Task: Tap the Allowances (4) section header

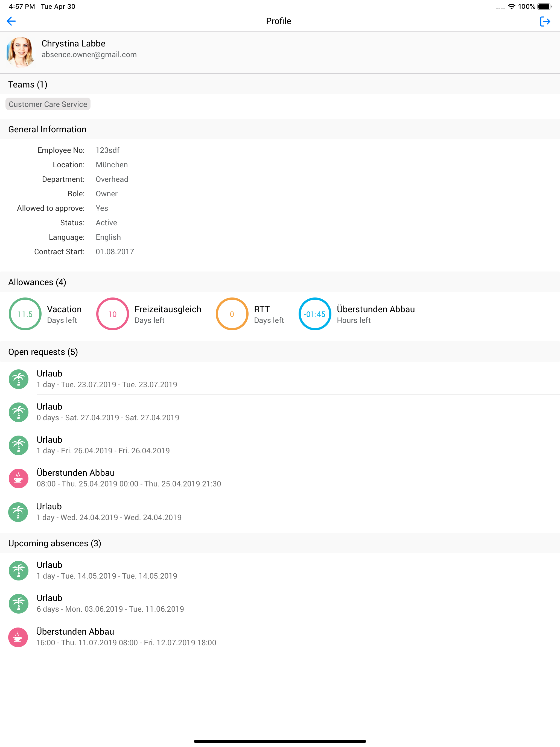Action: click(280, 282)
